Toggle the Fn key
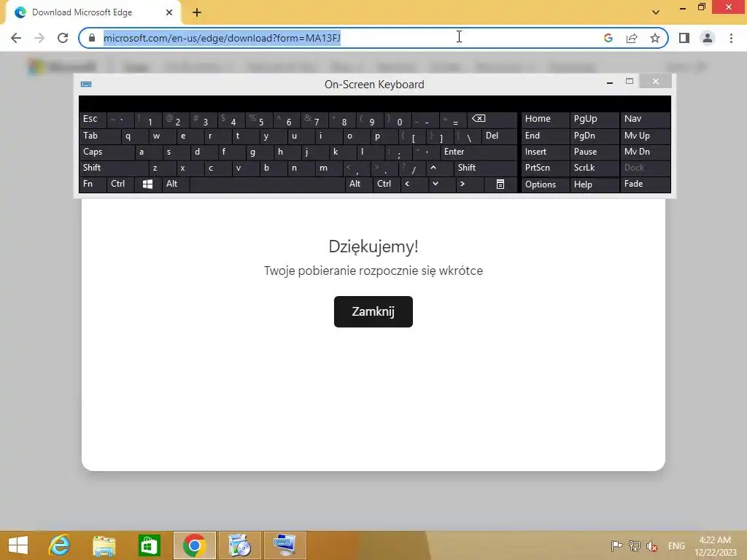The image size is (747, 560). pyautogui.click(x=93, y=184)
